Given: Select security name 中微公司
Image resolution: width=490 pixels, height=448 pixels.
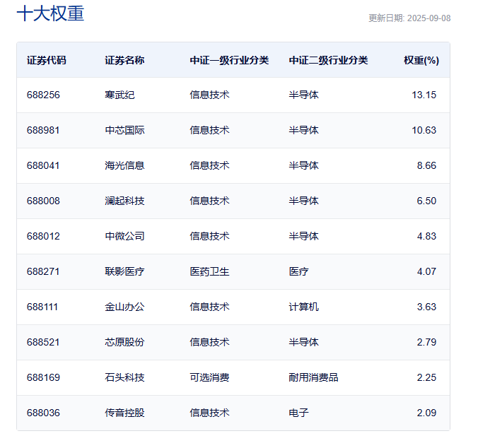Looking at the screenshot, I should (x=124, y=236).
